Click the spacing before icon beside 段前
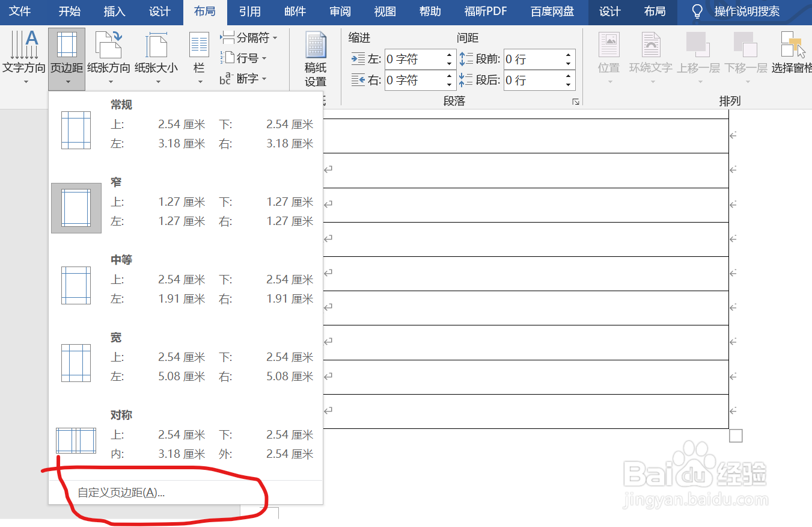The width and height of the screenshot is (812, 527). point(466,59)
